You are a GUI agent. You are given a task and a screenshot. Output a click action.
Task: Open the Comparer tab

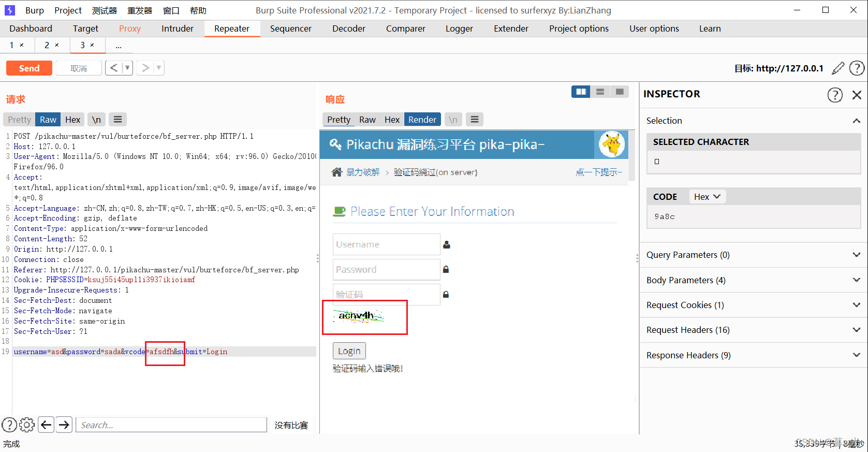(406, 28)
